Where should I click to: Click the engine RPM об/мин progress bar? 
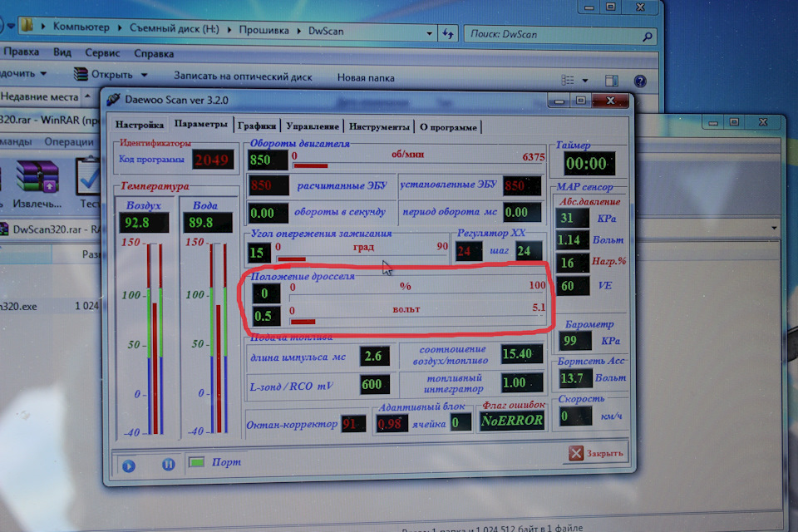(418, 165)
